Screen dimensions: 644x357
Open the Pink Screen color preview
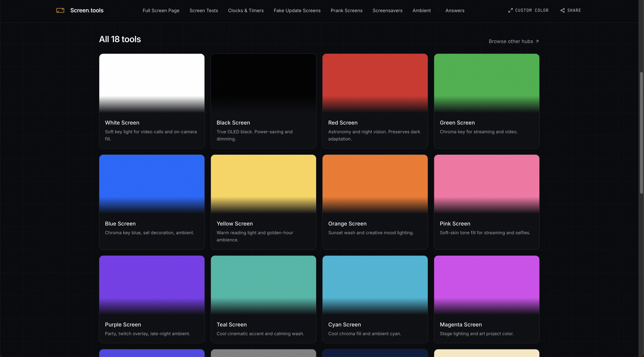click(487, 184)
